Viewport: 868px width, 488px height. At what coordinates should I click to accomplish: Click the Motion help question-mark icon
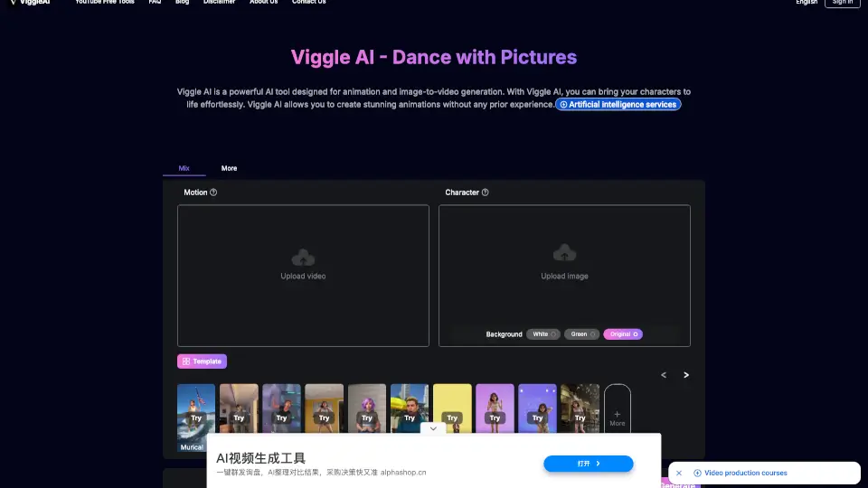tap(213, 192)
